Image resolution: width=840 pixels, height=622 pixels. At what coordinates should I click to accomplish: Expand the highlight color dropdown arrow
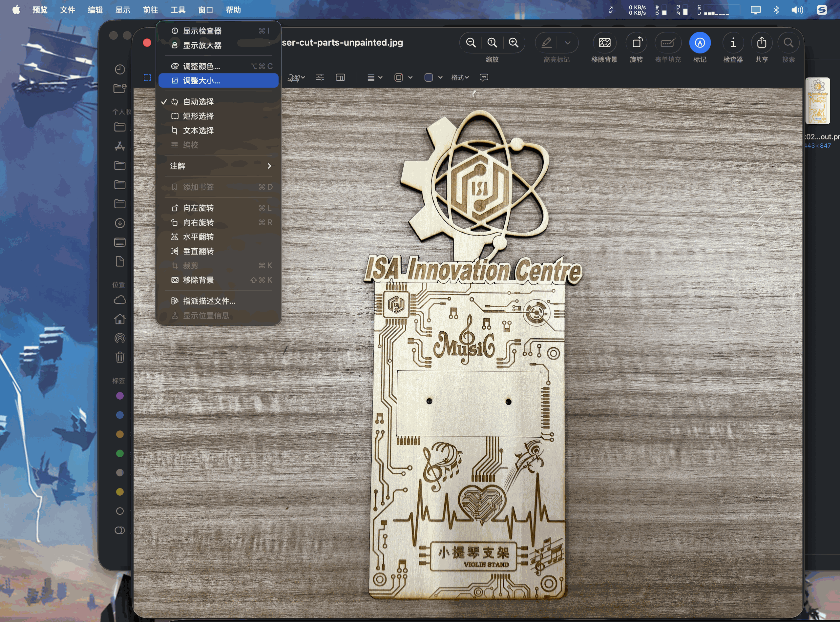(x=568, y=43)
